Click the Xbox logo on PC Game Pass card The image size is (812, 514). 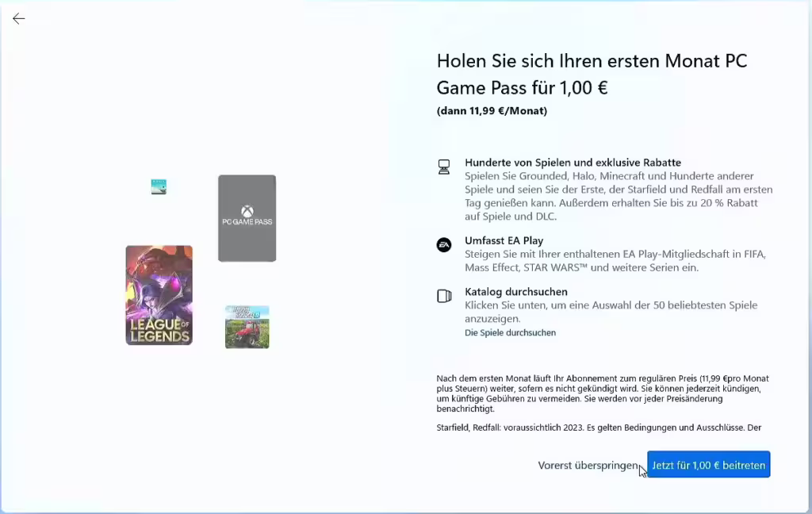point(247,212)
